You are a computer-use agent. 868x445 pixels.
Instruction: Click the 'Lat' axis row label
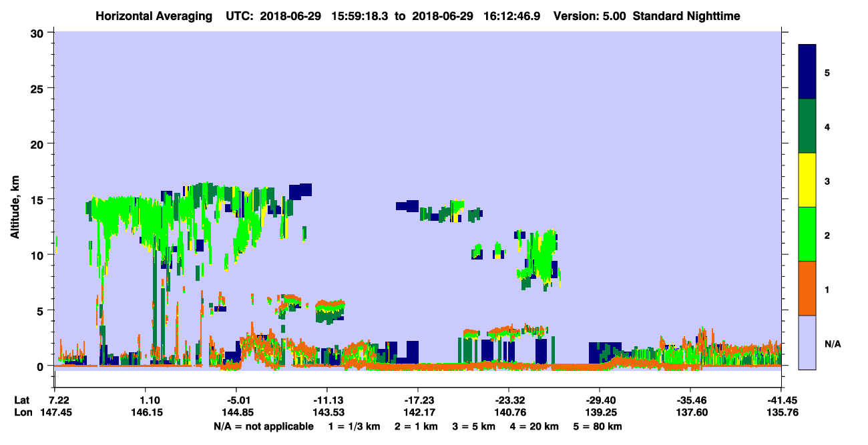click(x=22, y=400)
